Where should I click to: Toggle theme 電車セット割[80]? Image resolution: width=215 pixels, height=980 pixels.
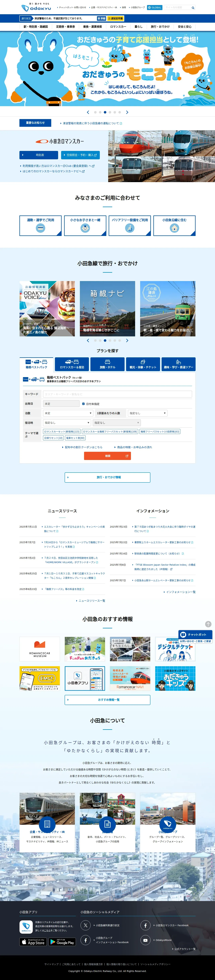pyautogui.click(x=75, y=438)
